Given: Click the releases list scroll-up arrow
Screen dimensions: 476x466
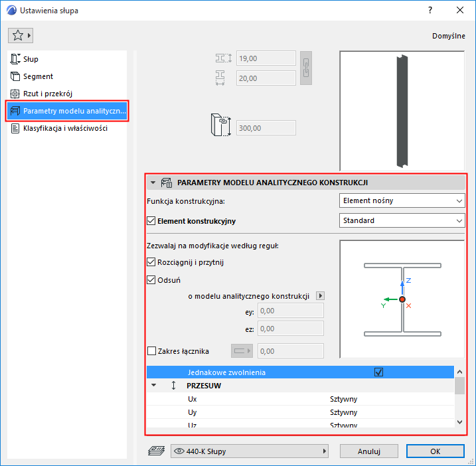Looking at the screenshot, I should [x=459, y=372].
